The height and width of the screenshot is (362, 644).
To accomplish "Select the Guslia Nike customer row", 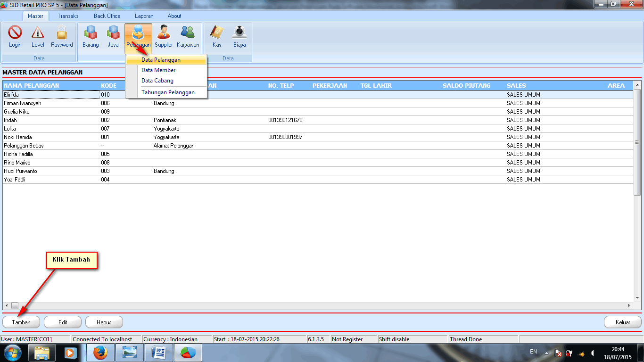I will click(318, 112).
